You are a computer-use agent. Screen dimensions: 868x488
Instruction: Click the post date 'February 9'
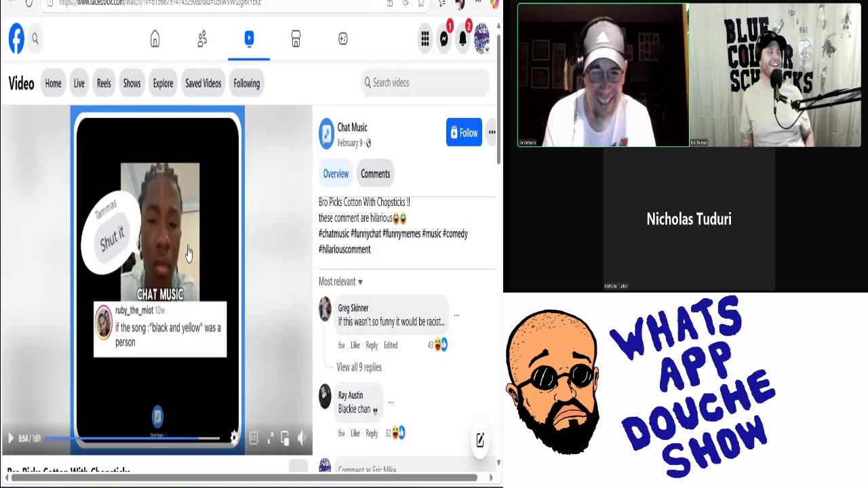(x=350, y=144)
